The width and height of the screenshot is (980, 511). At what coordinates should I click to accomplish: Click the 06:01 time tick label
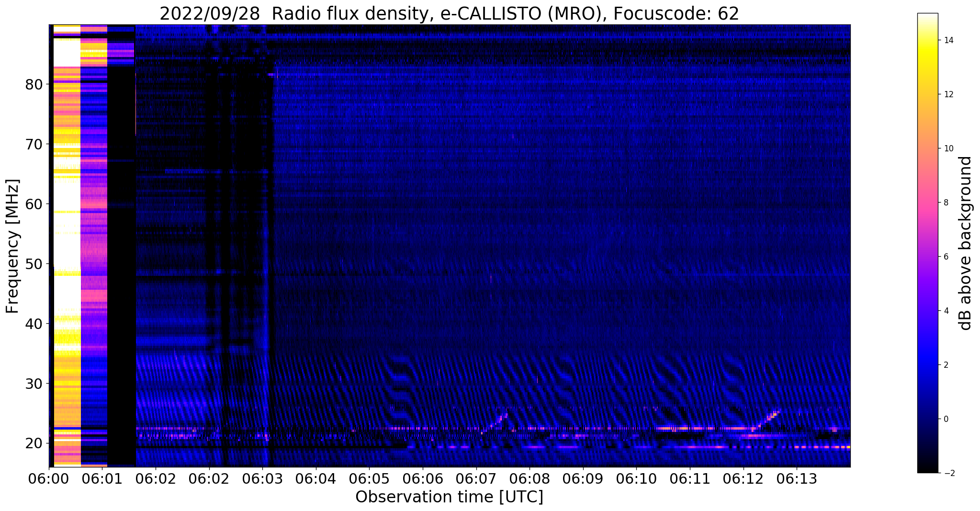102,479
